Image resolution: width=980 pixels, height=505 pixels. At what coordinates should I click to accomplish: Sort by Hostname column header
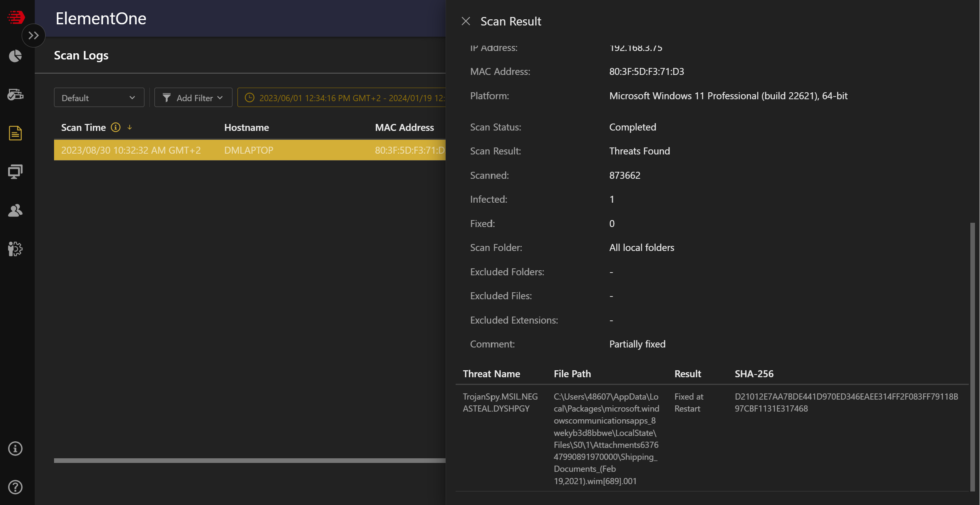pos(246,127)
